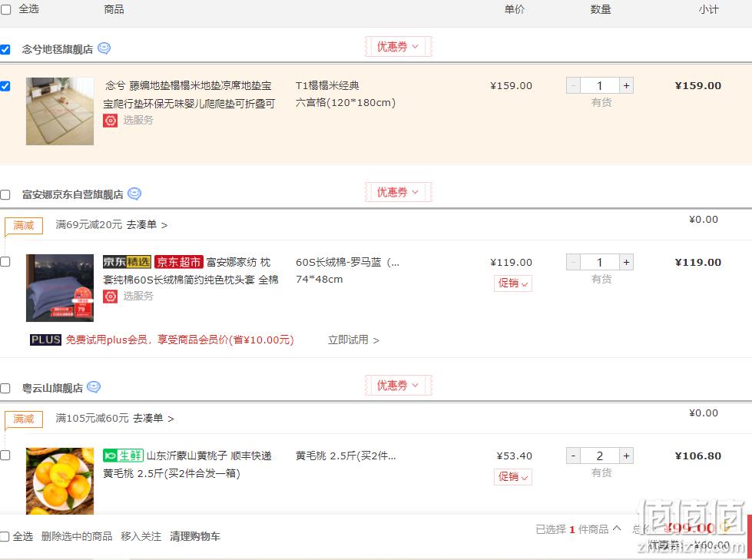
Task: Click the 选服务 text for the 藤编地垫 item
Action: (138, 120)
